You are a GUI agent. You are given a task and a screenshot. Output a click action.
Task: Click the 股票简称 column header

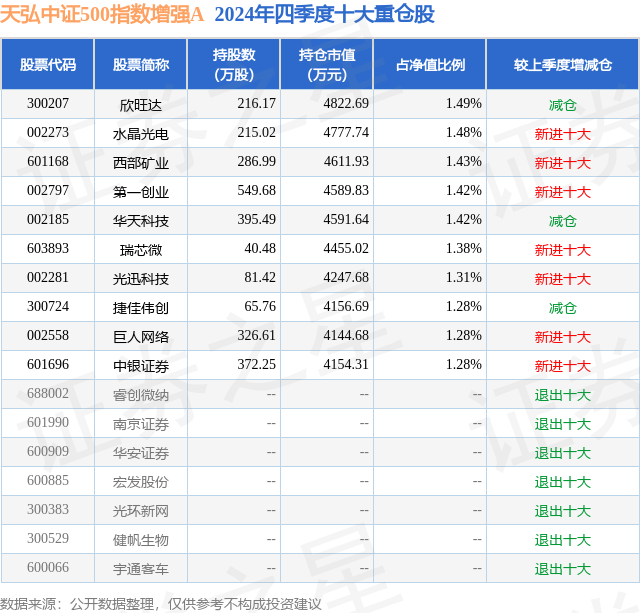click(141, 64)
